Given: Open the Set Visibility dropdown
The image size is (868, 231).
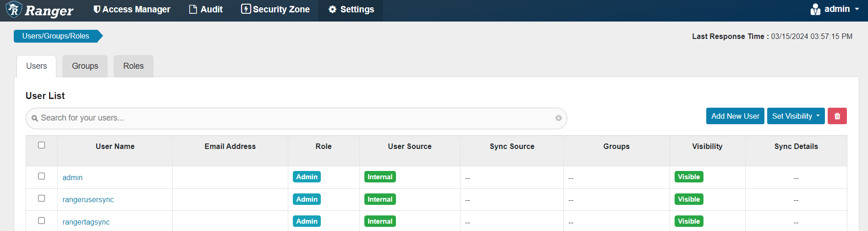Looking at the screenshot, I should (796, 116).
